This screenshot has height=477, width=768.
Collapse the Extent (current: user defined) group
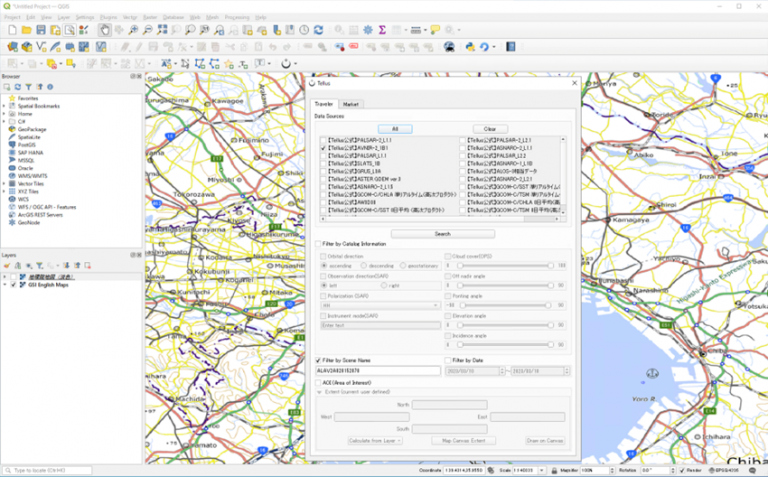319,392
